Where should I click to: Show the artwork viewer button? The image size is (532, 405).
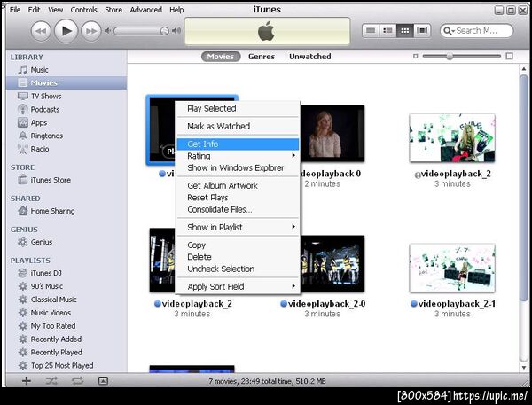coord(103,381)
